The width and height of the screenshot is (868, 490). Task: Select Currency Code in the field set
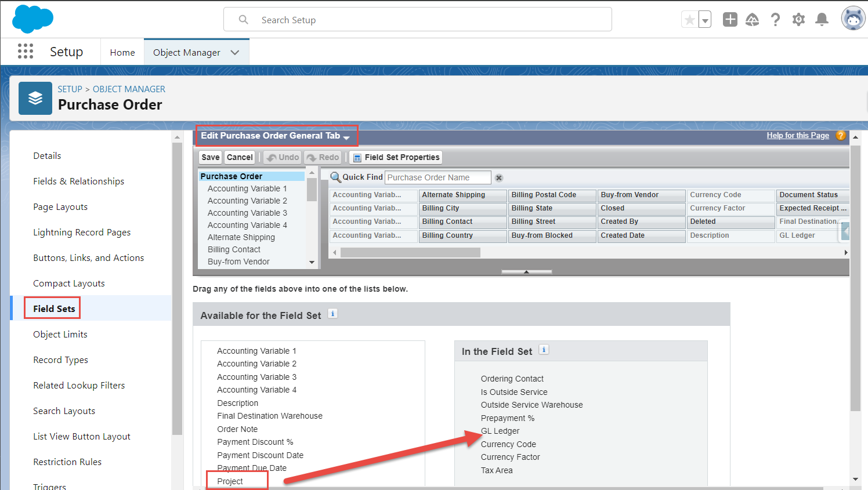coord(508,444)
